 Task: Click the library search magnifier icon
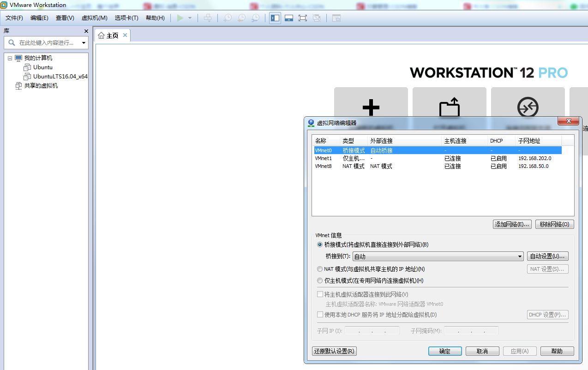(11, 42)
